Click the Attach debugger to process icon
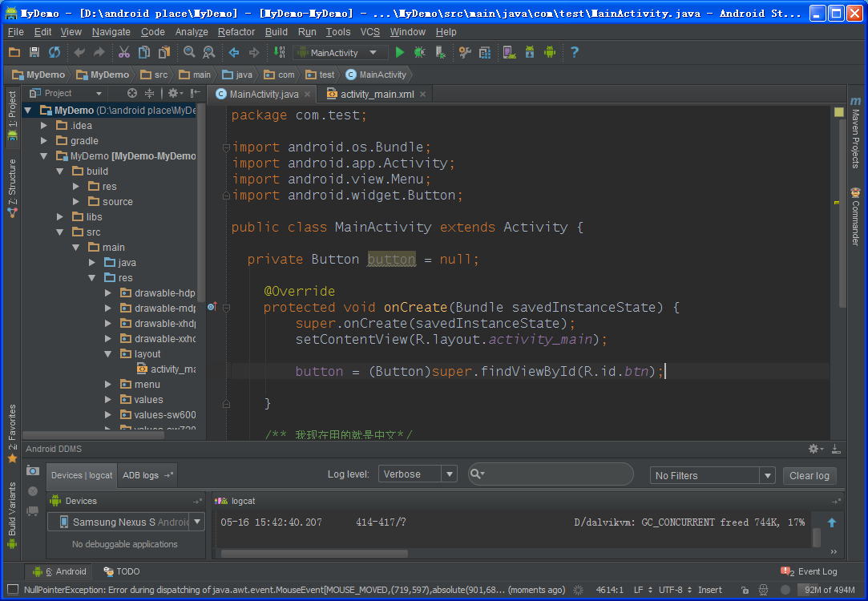This screenshot has height=601, width=868. click(x=440, y=53)
